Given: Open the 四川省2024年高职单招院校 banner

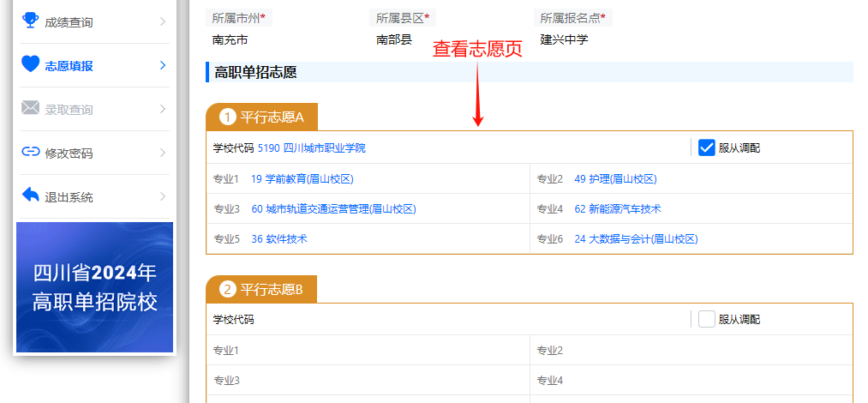Looking at the screenshot, I should point(94,287).
